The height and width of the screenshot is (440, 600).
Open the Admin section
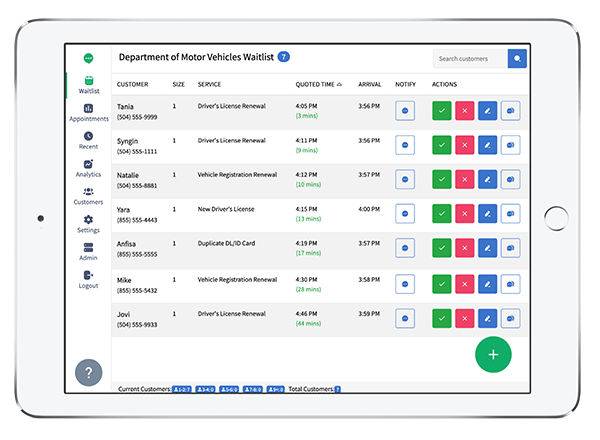pyautogui.click(x=88, y=252)
